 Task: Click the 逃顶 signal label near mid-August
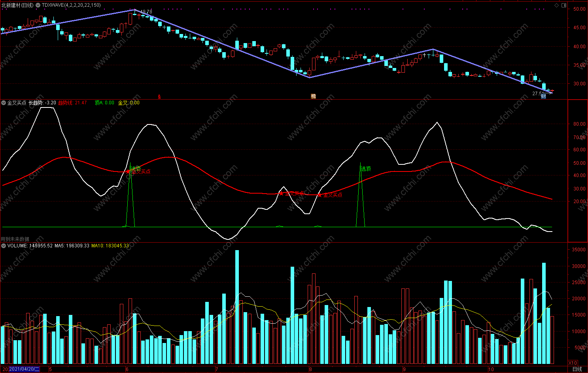tap(366, 169)
